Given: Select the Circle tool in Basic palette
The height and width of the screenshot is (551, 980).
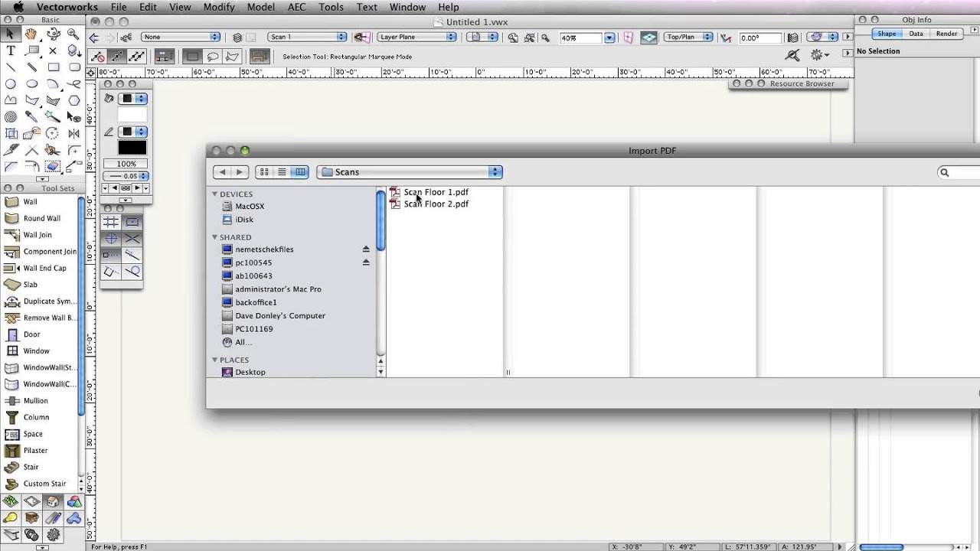Looking at the screenshot, I should [x=11, y=84].
